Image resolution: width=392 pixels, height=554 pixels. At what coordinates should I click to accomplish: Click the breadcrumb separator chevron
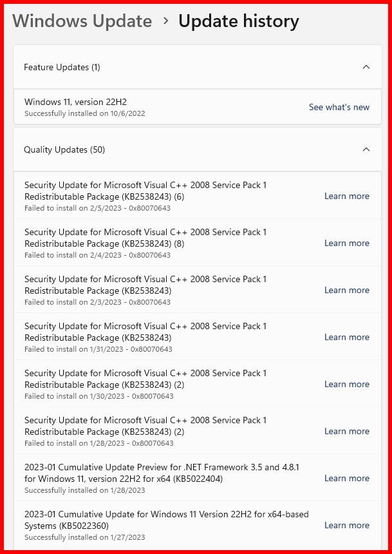165,21
